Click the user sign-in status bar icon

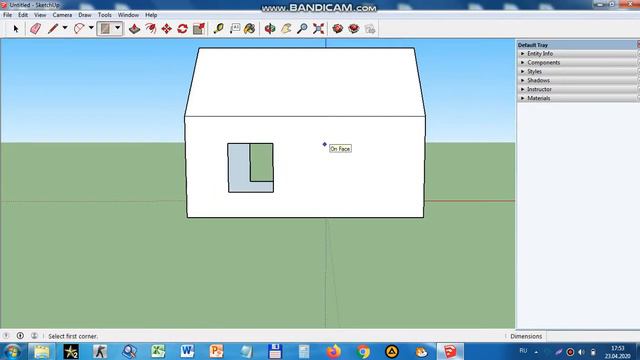pyautogui.click(x=34, y=336)
